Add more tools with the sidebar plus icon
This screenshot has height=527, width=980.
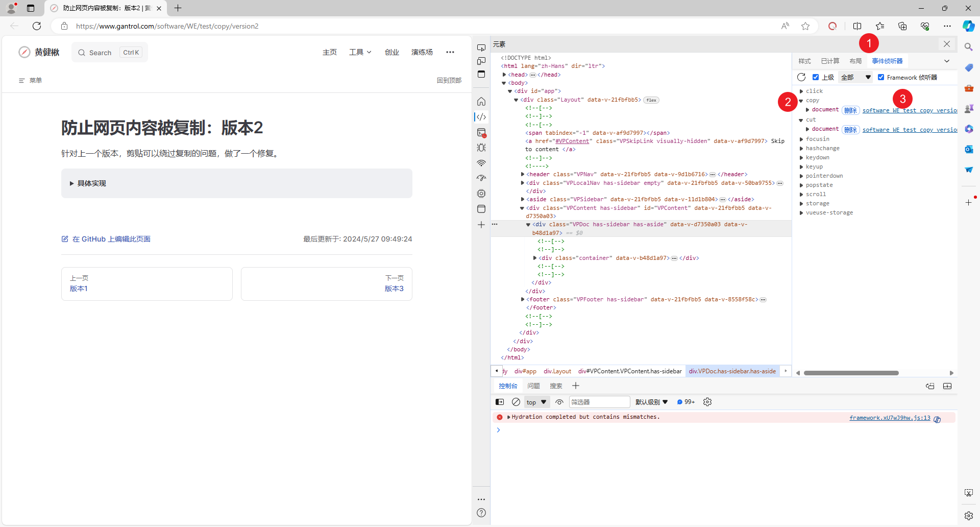click(x=481, y=225)
